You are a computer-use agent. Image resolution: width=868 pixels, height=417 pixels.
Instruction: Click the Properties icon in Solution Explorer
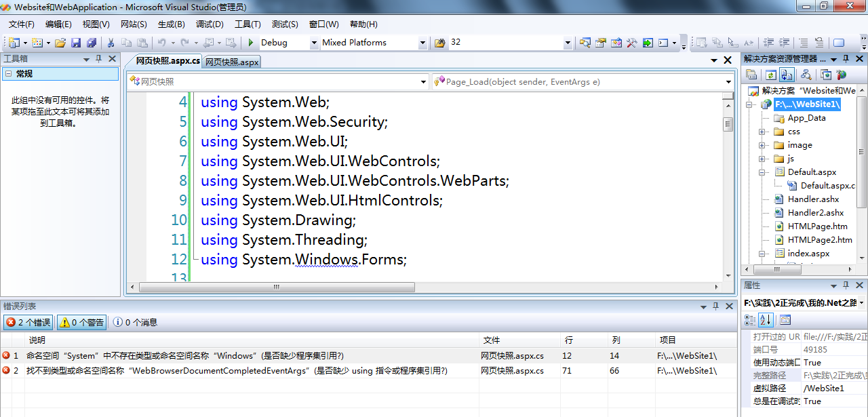[x=751, y=75]
